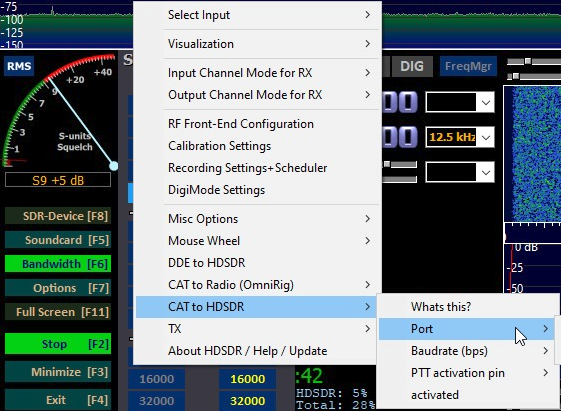Click the S9 +5 dB level readout

click(58, 180)
